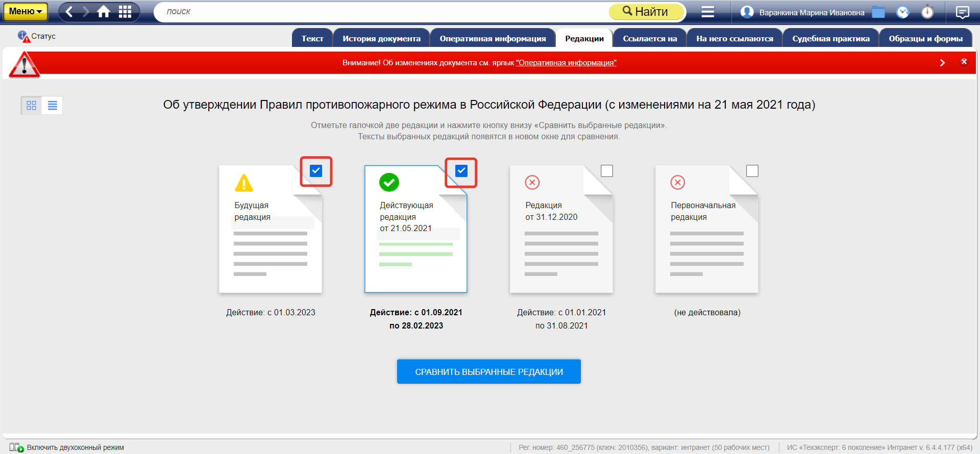Tick the checkbox for Редакция от 31.12.2020
The height and width of the screenshot is (454, 980).
click(606, 171)
